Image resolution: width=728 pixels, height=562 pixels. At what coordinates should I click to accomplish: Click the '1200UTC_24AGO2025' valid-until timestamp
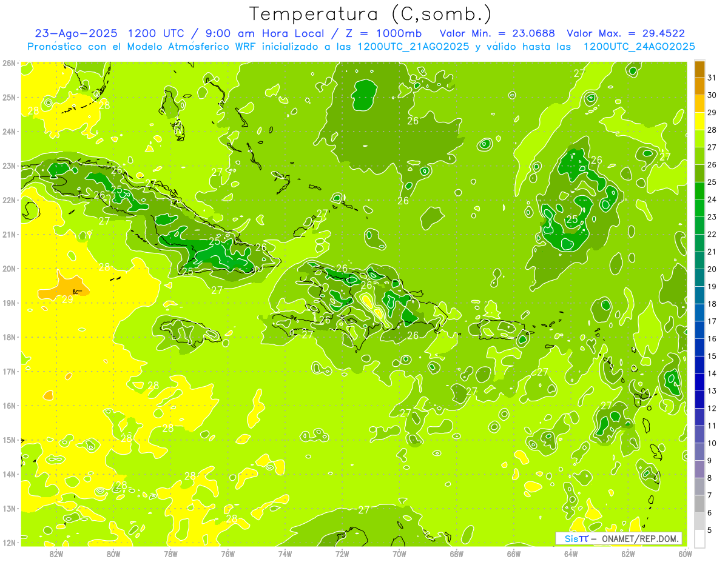[639, 46]
